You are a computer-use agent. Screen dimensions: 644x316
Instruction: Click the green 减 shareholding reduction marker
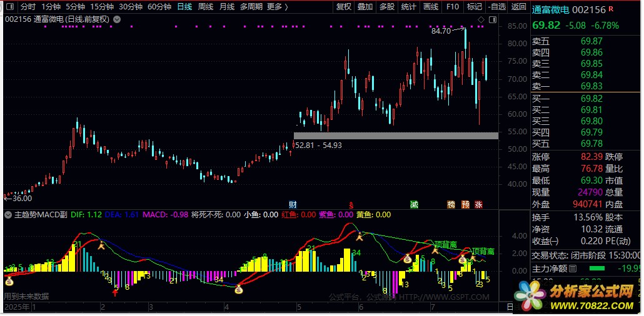click(x=414, y=204)
